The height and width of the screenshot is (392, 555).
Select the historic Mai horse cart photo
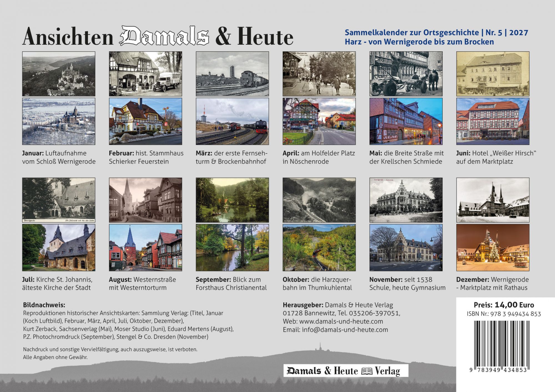click(406, 74)
